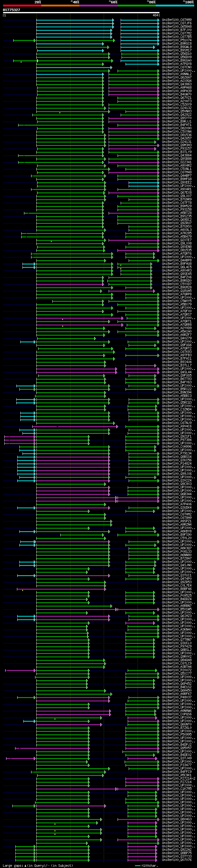Select hit label UniRef100_Q4SL44

(177, 372)
